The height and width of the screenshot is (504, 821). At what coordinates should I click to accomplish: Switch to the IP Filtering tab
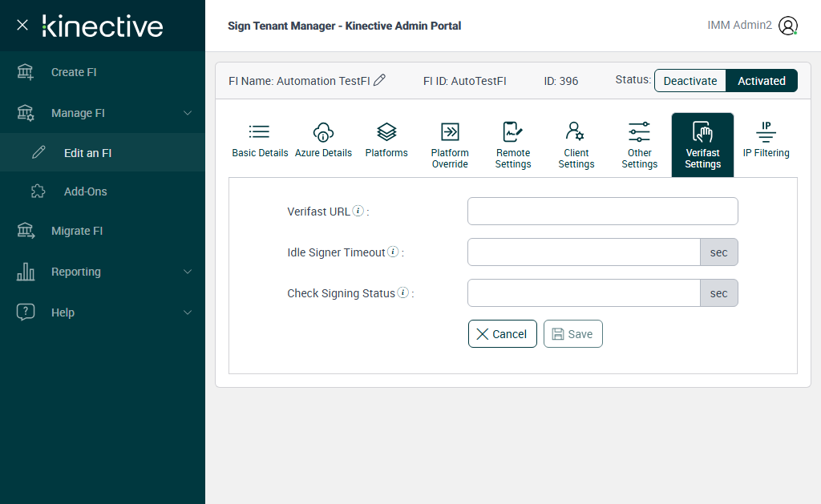click(766, 141)
